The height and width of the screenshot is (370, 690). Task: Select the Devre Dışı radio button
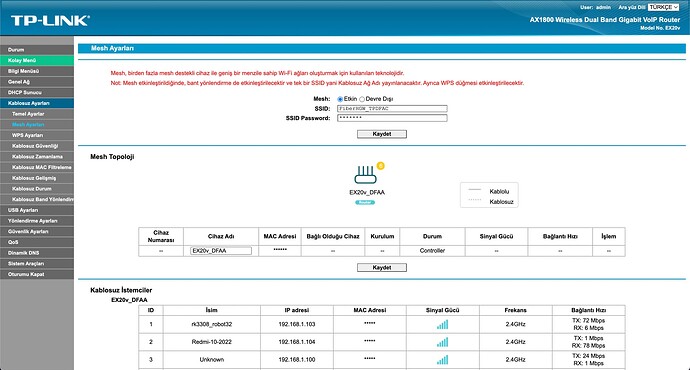click(x=362, y=99)
